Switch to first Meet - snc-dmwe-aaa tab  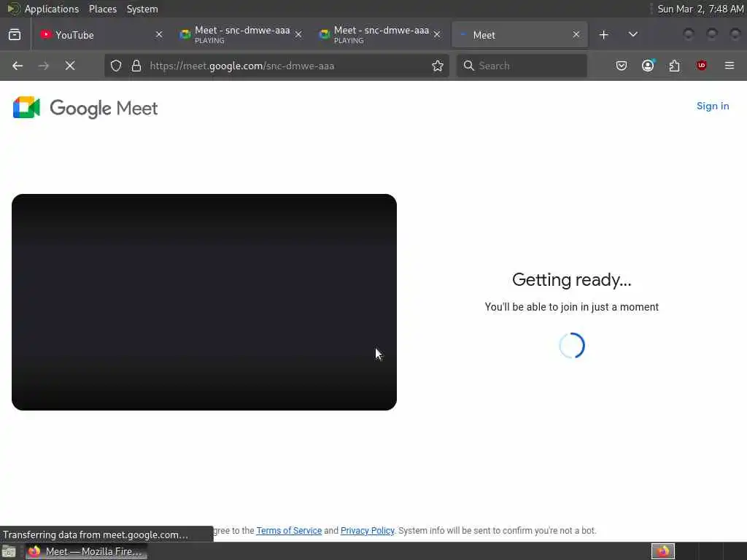click(x=241, y=35)
